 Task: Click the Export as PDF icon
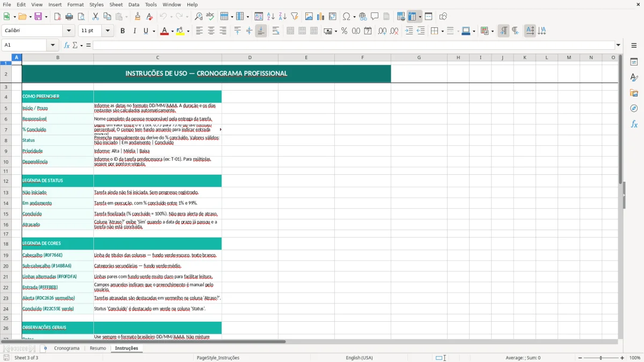(57, 17)
